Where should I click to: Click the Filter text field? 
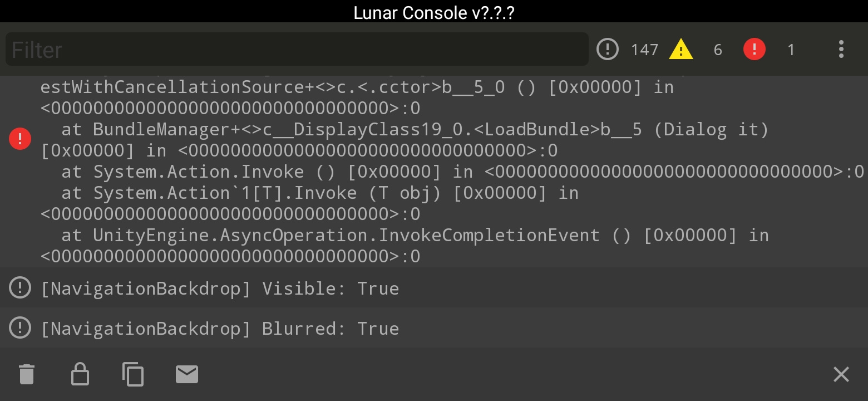[297, 49]
